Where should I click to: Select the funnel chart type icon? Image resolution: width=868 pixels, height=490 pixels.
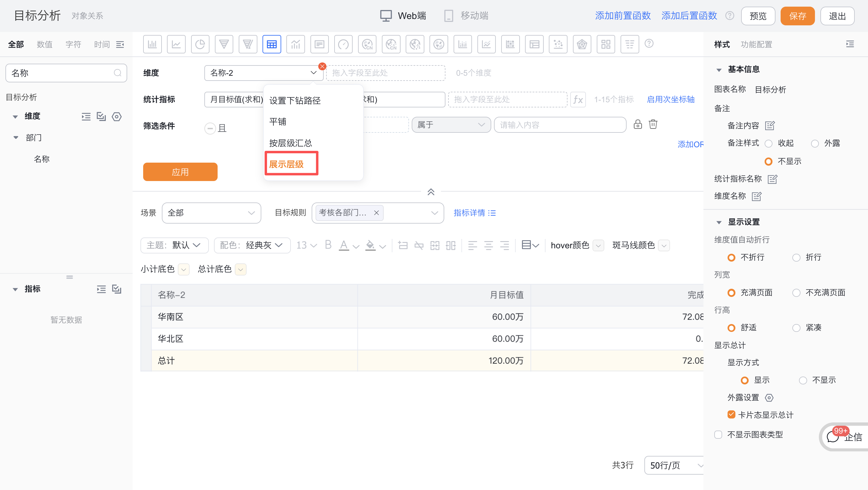(x=224, y=44)
